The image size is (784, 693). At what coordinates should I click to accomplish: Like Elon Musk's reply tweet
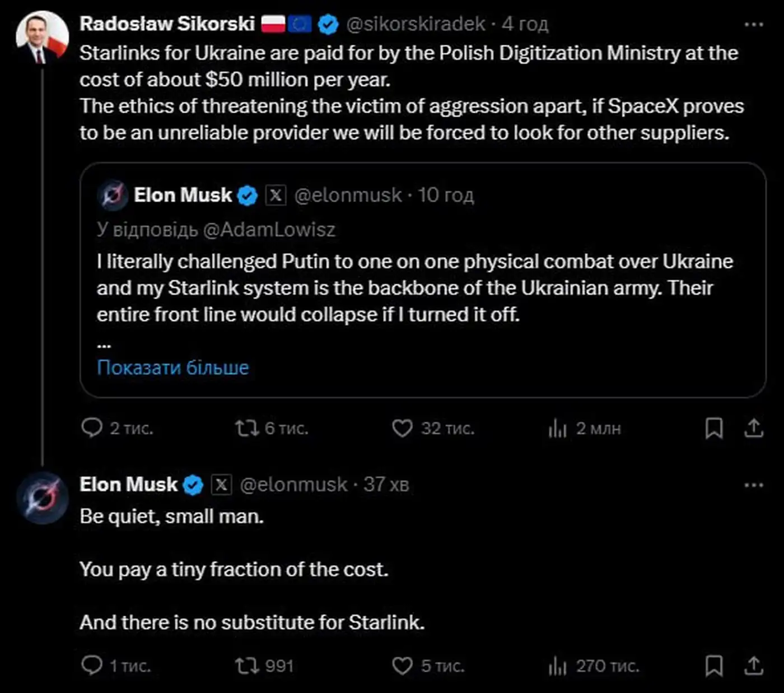(402, 666)
